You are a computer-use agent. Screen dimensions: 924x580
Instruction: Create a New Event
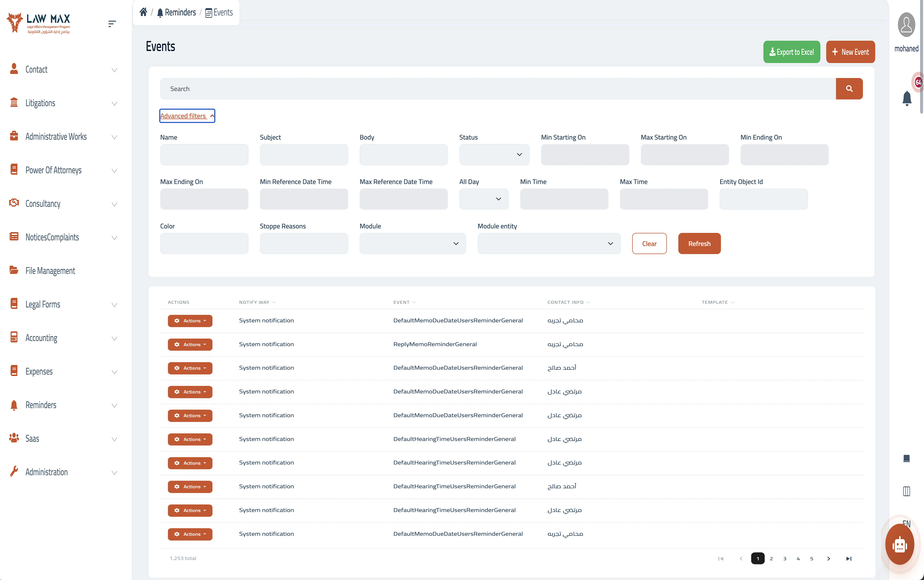click(x=850, y=52)
